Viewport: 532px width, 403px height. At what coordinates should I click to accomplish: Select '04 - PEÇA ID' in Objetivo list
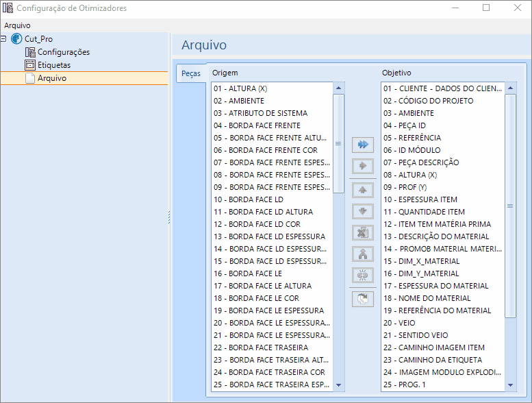404,125
